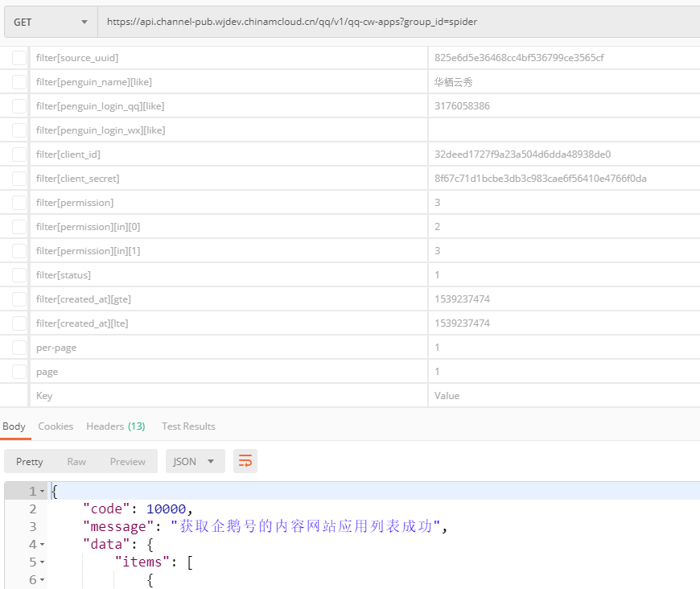Select the Pretty response view

tap(30, 461)
